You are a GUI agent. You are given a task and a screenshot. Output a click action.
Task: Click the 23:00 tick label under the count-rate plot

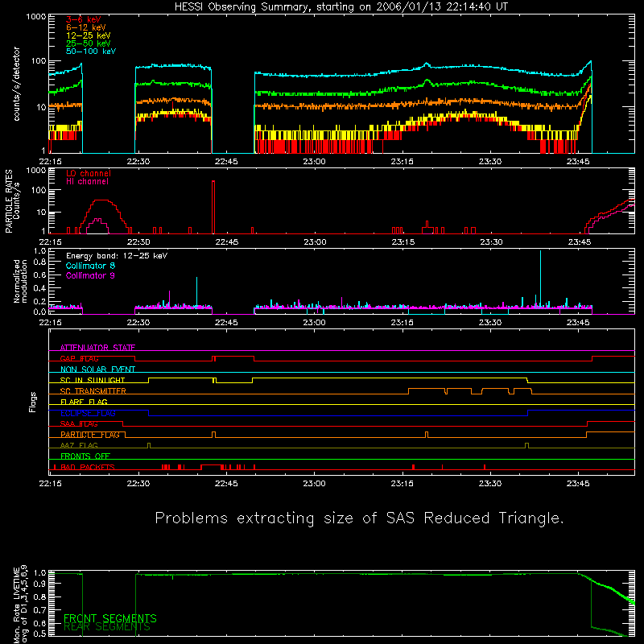314,162
